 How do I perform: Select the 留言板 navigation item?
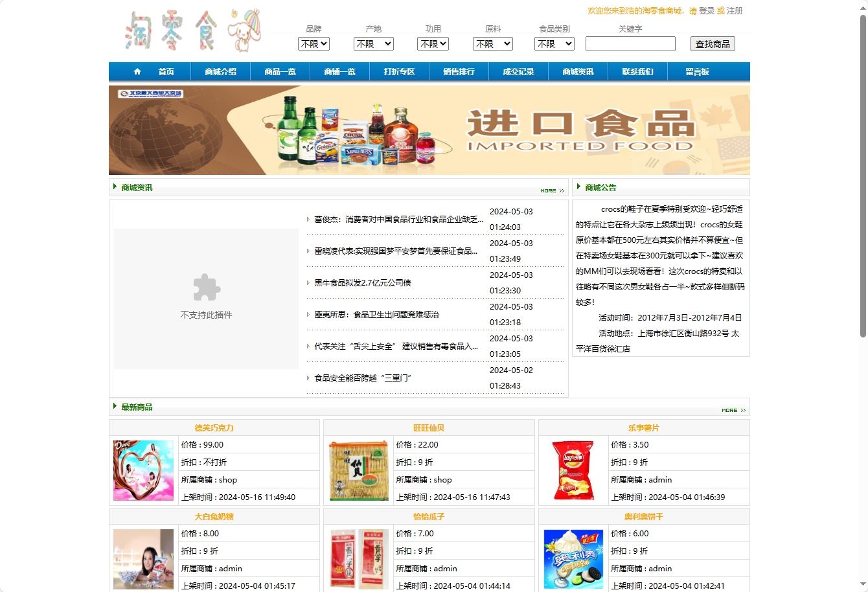(x=697, y=71)
